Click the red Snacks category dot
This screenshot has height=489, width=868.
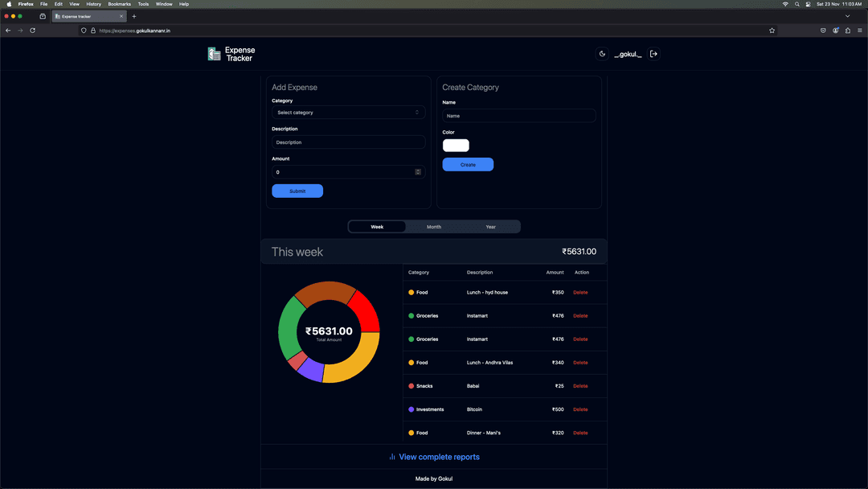[411, 386]
